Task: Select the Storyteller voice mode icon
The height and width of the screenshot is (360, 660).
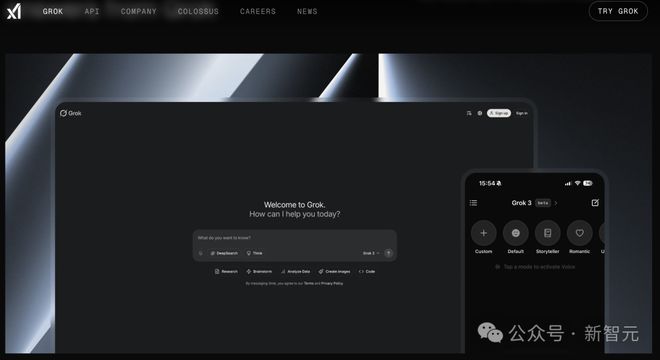Action: (547, 233)
